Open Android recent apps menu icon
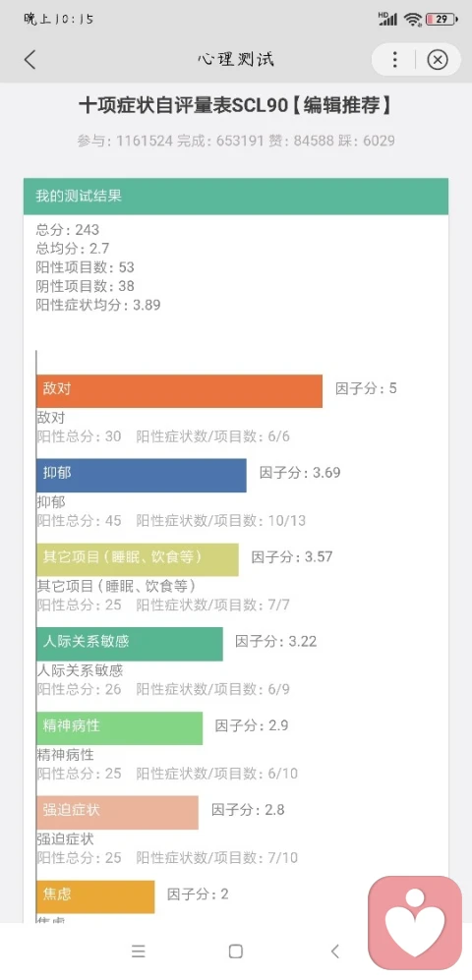 pyautogui.click(x=139, y=951)
